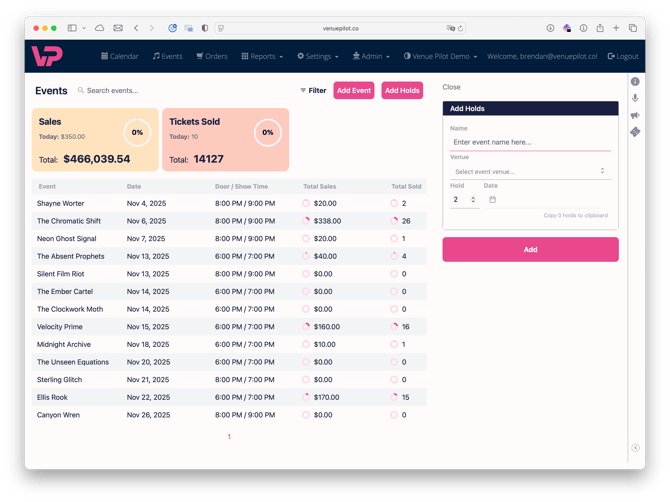The height and width of the screenshot is (502, 670).
Task: Click the ticket icon in right sidebar
Action: point(635,132)
